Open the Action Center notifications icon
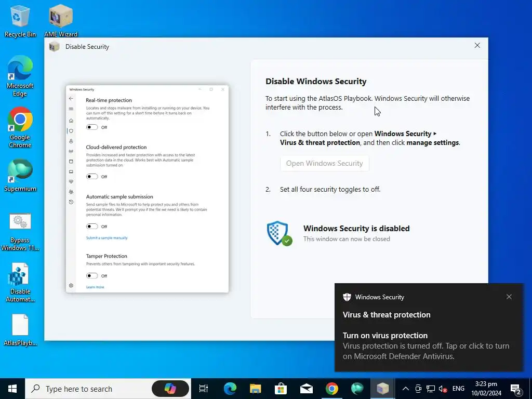The image size is (532, 399). (516, 389)
